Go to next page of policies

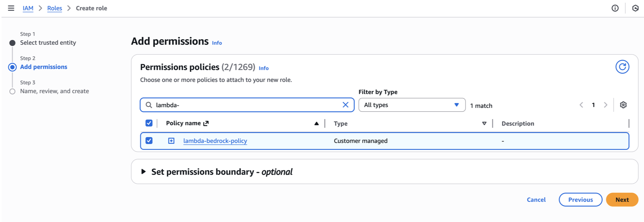click(605, 105)
